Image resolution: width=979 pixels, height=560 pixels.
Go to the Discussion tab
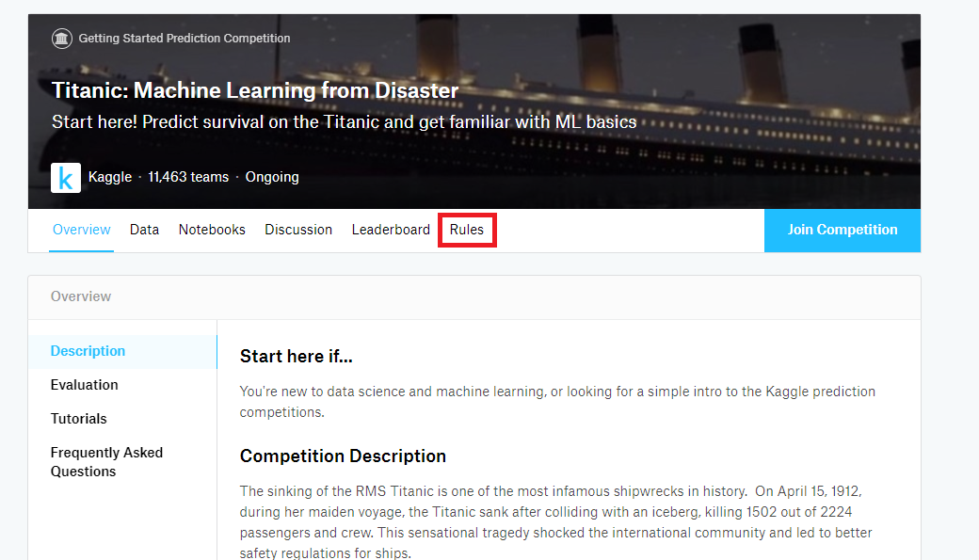coord(298,230)
